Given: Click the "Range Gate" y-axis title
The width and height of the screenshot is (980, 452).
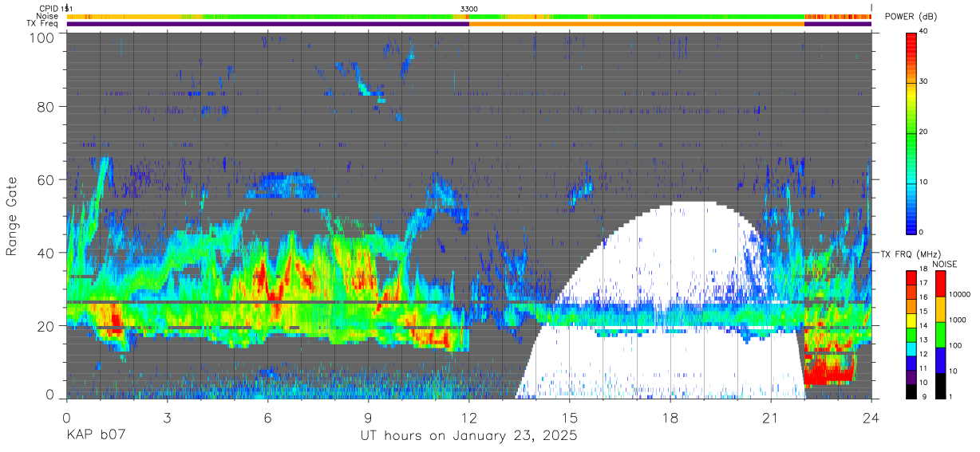Looking at the screenshot, I should tap(12, 216).
